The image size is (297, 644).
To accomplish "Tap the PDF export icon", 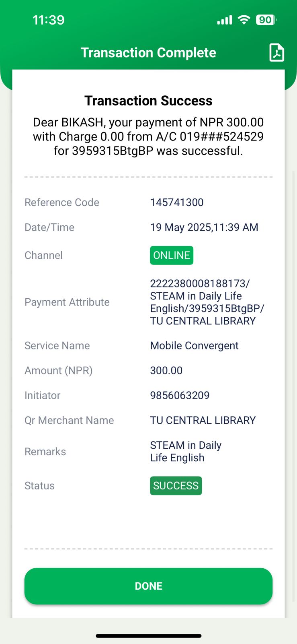I will (x=277, y=53).
